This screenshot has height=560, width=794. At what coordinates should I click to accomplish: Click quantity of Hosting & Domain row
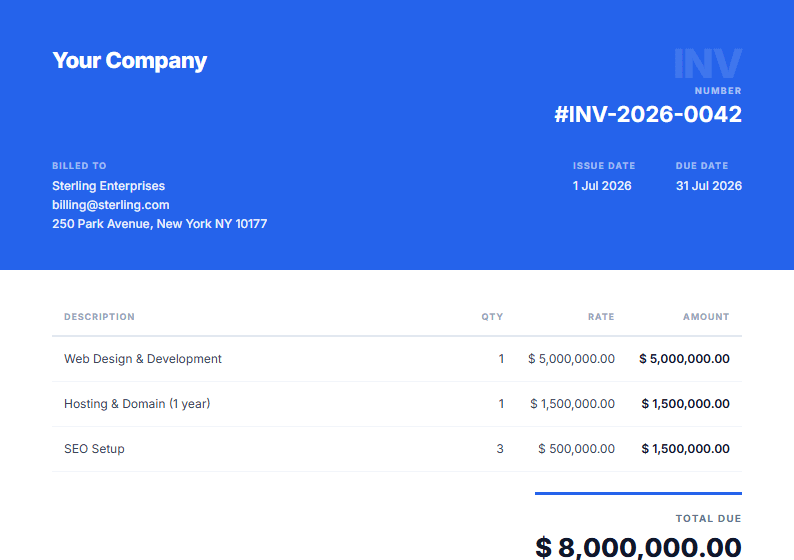tap(501, 404)
